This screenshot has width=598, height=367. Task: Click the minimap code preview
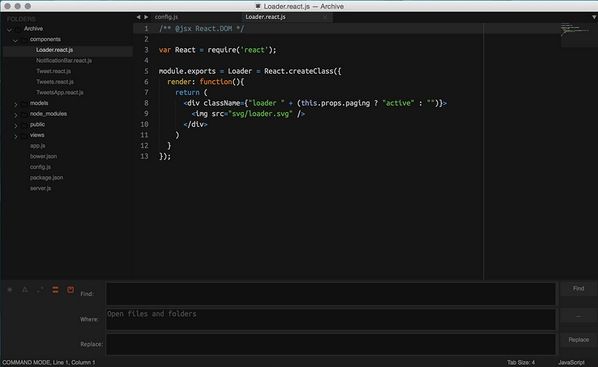point(574,30)
